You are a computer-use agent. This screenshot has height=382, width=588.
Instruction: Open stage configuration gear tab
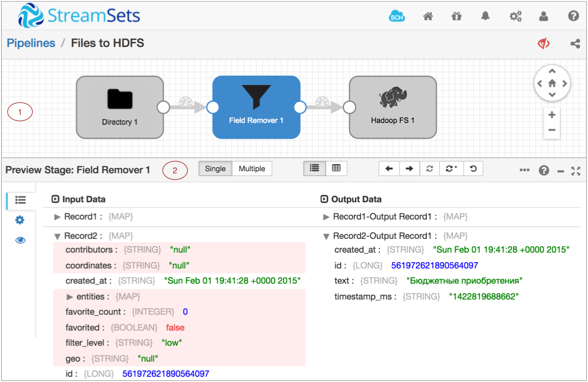(x=20, y=220)
